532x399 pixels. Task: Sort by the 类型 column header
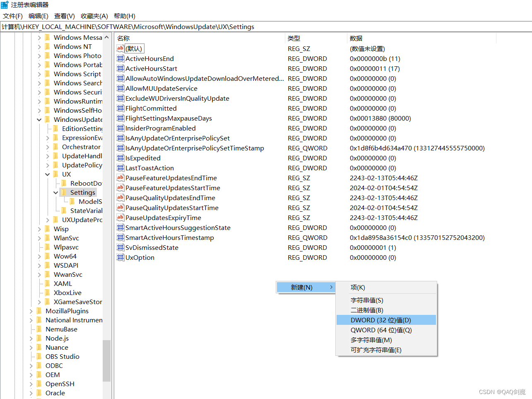pos(316,38)
